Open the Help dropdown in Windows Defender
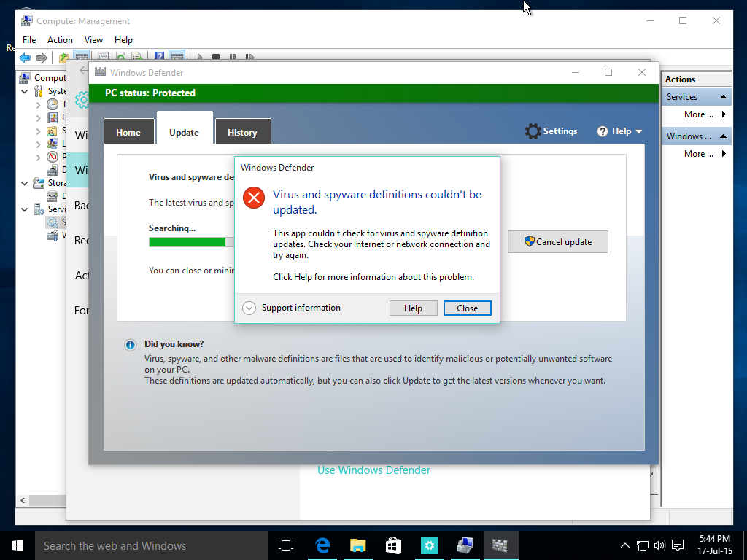Image resolution: width=747 pixels, height=560 pixels. click(x=620, y=131)
